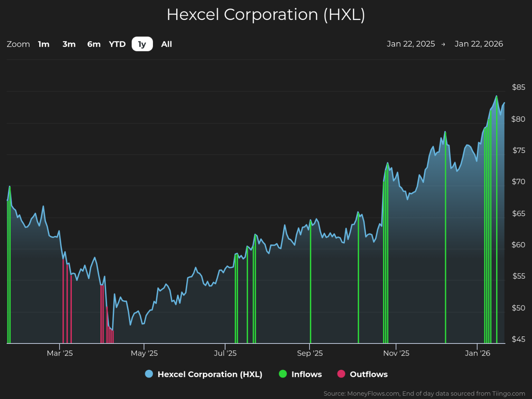Click the $80 axis label

pyautogui.click(x=518, y=119)
